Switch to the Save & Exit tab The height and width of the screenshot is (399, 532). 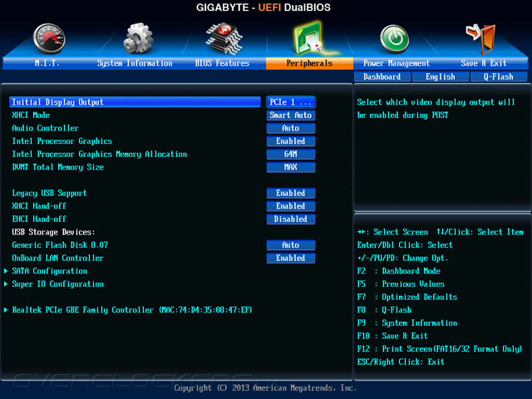[x=484, y=63]
